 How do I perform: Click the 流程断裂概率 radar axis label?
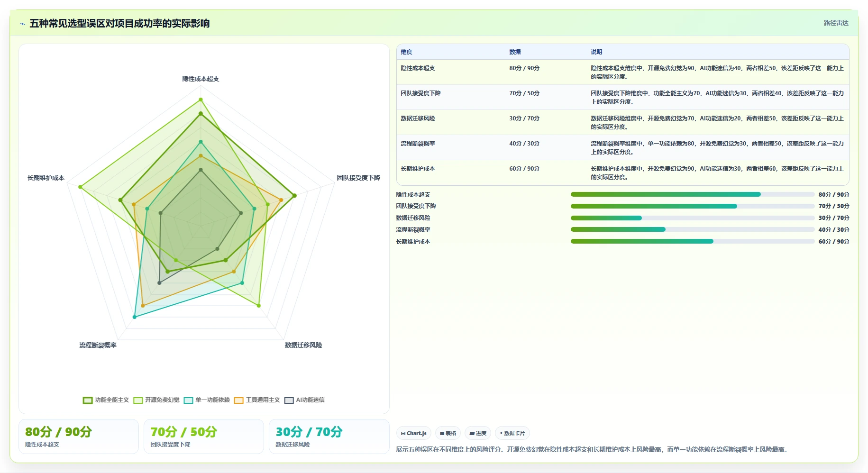pyautogui.click(x=98, y=345)
